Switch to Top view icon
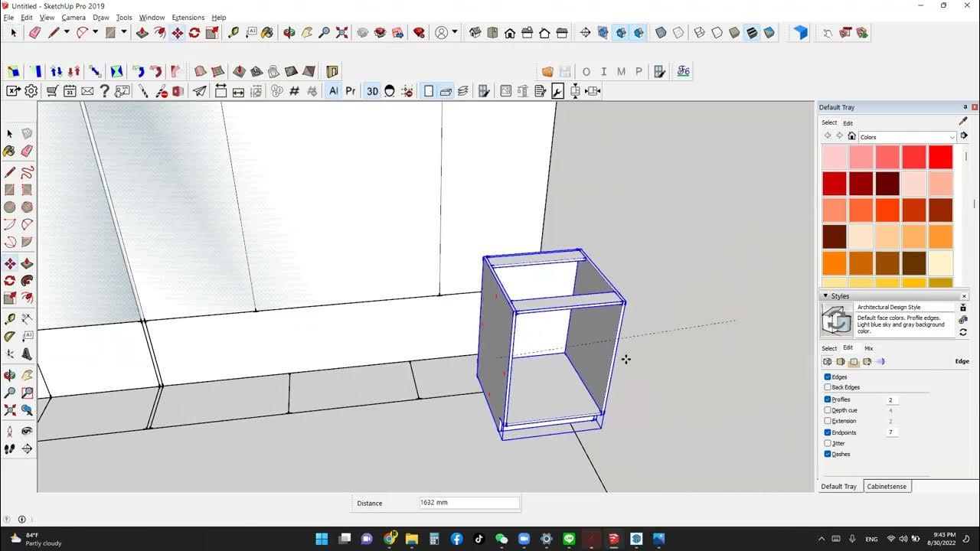Screen dimensions: 980x551 point(492,32)
